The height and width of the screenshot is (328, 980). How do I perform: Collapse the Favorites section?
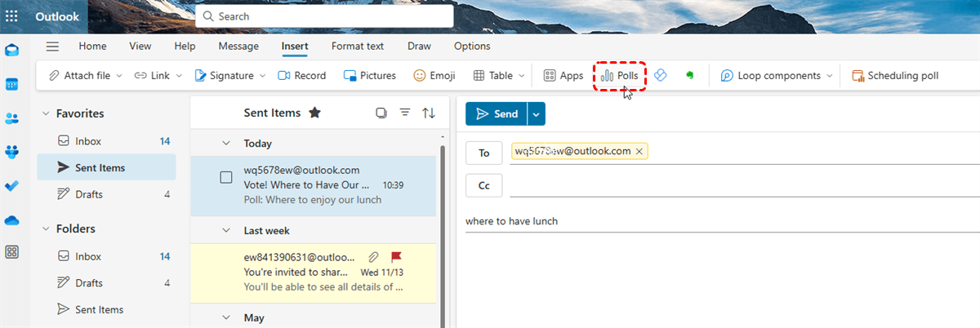(45, 114)
